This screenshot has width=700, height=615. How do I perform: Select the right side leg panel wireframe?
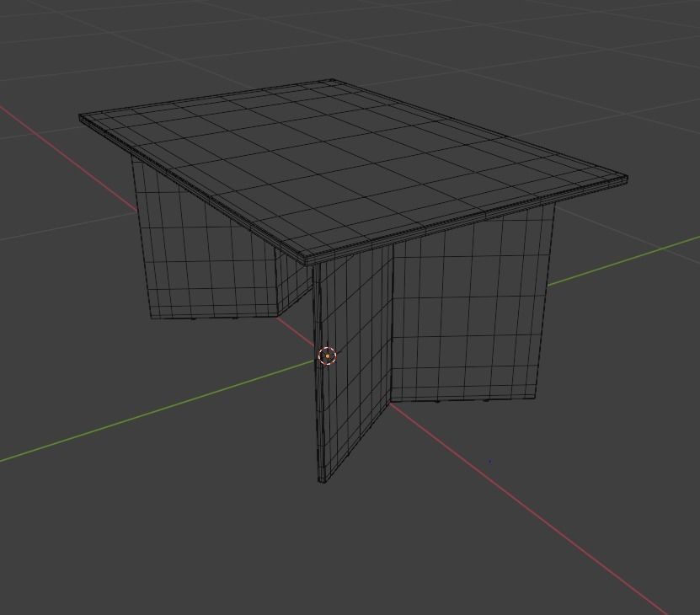473,303
